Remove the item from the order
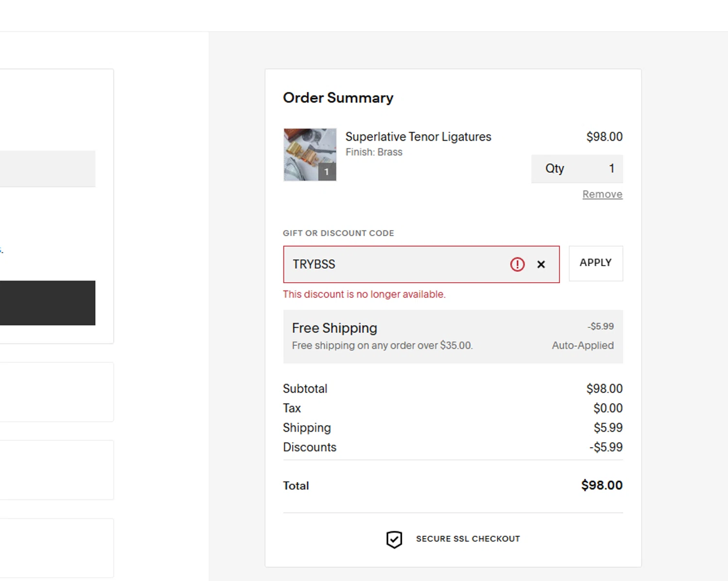728x581 pixels. click(x=602, y=194)
